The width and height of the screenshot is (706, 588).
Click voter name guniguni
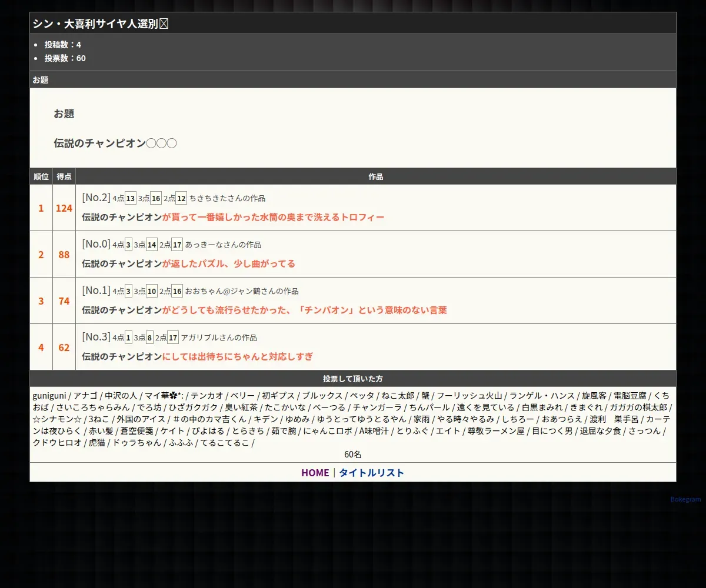pyautogui.click(x=49, y=396)
